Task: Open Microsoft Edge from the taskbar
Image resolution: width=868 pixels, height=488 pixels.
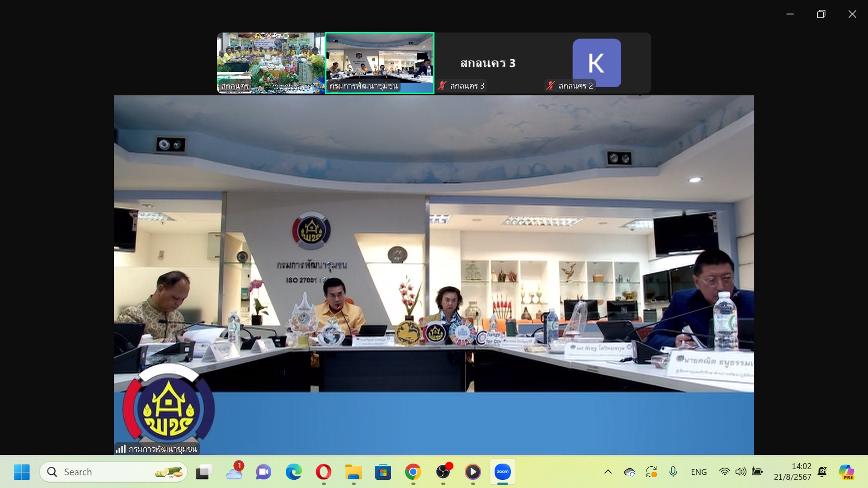Action: tap(294, 472)
